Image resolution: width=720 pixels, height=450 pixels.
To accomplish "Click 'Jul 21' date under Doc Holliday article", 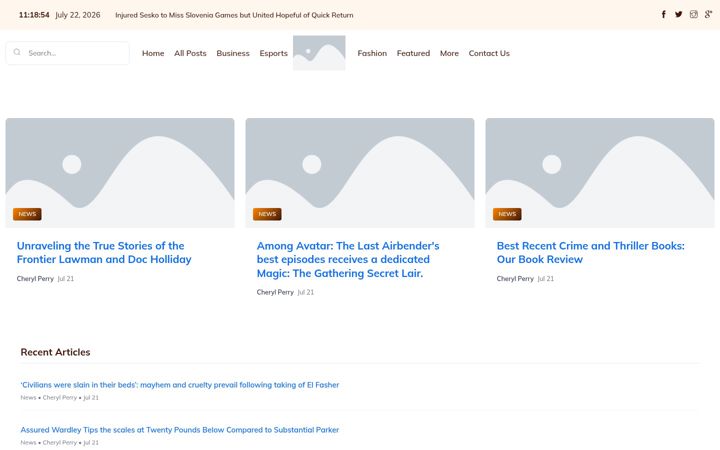I will pyautogui.click(x=66, y=278).
